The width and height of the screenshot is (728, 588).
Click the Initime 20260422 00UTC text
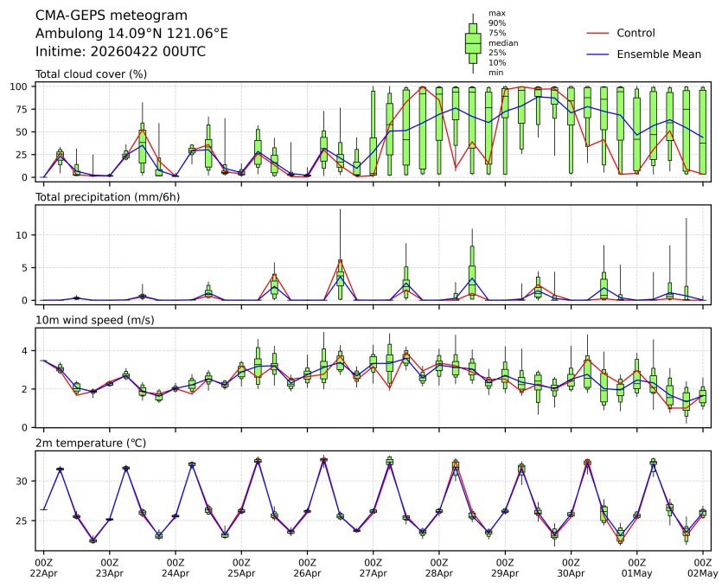120,52
